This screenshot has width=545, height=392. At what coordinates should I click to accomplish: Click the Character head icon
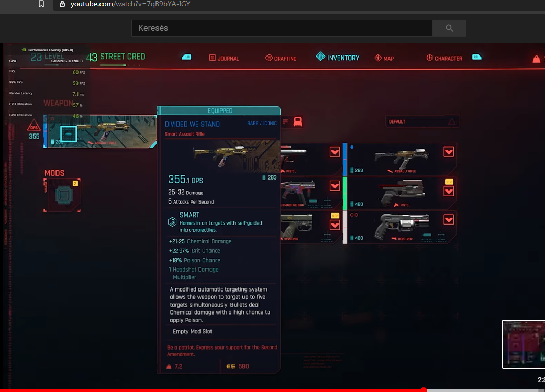pyautogui.click(x=430, y=58)
